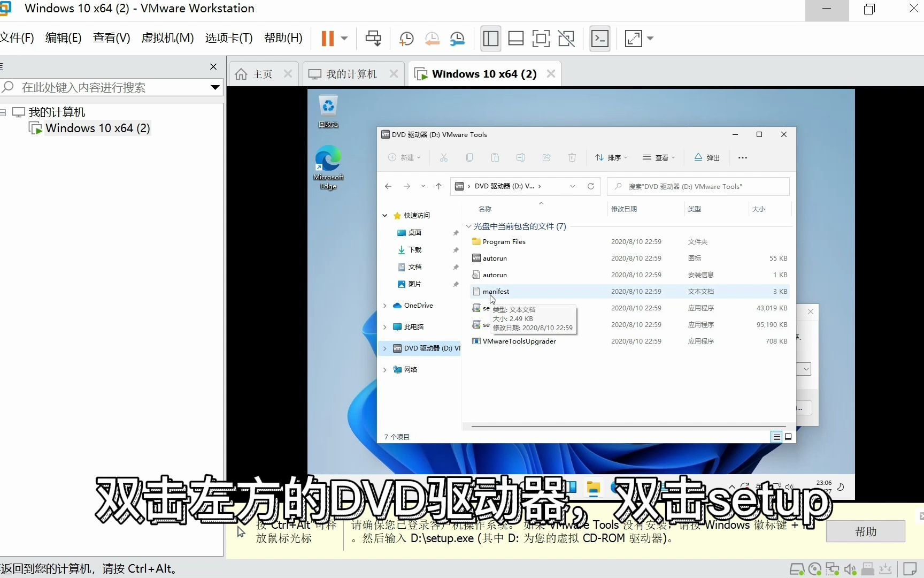Open the 查看(V) menu
Viewport: 924px width, 578px height.
[x=112, y=38]
